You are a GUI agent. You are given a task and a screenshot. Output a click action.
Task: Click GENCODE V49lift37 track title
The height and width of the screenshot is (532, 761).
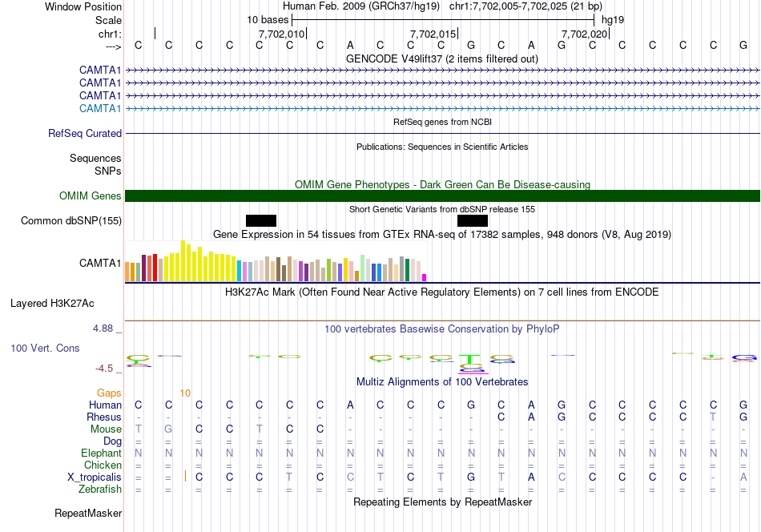click(442, 58)
